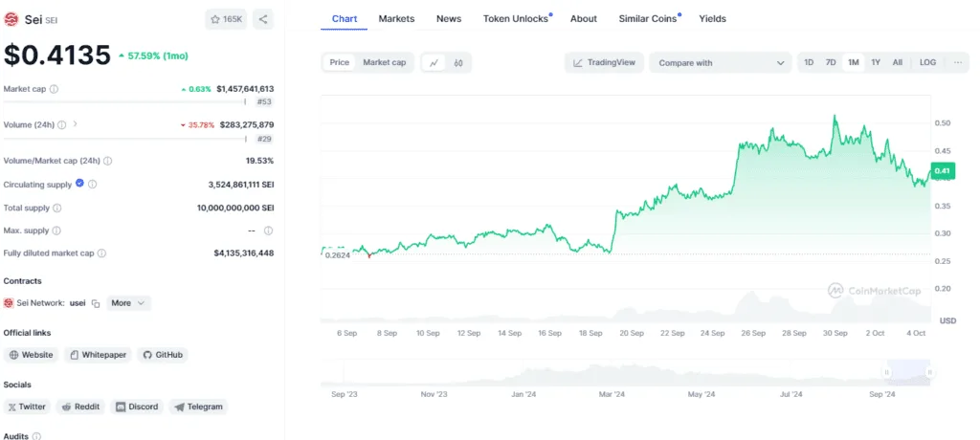Open the About tab
Screen dimensions: 980x440
click(583, 19)
